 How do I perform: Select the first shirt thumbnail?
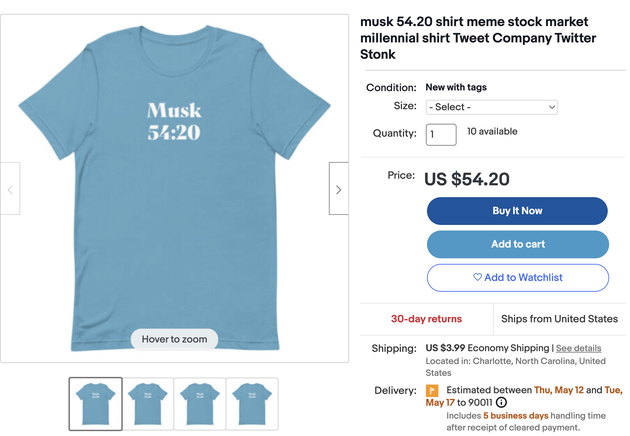pyautogui.click(x=95, y=403)
